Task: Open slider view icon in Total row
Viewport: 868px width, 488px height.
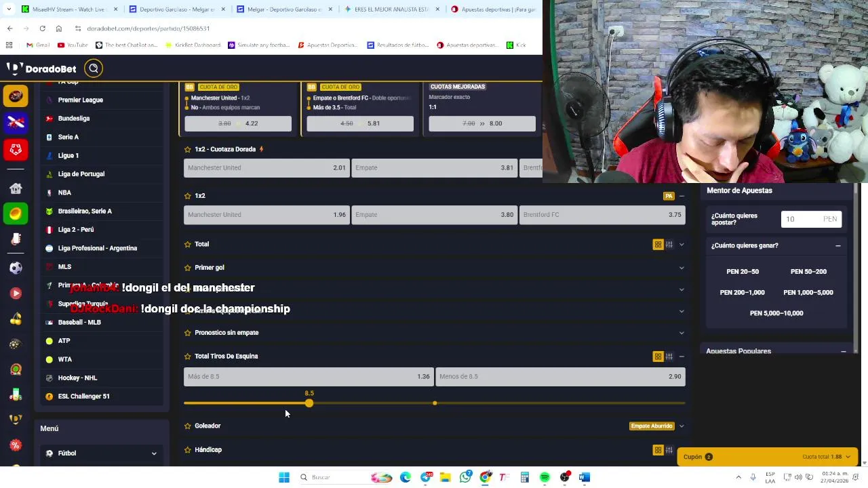Action: tap(669, 244)
